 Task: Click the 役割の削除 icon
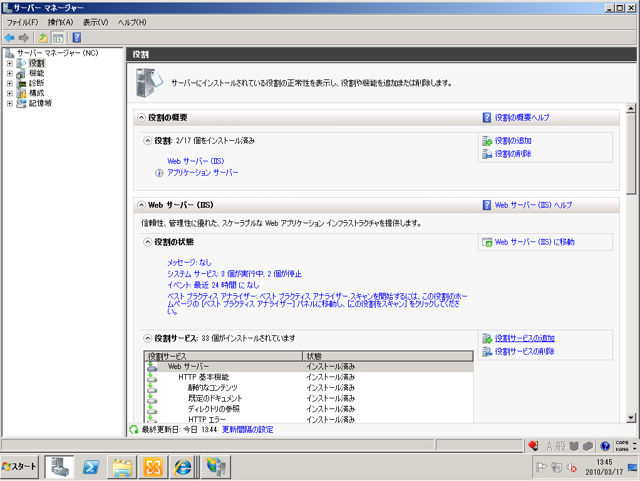(x=487, y=154)
